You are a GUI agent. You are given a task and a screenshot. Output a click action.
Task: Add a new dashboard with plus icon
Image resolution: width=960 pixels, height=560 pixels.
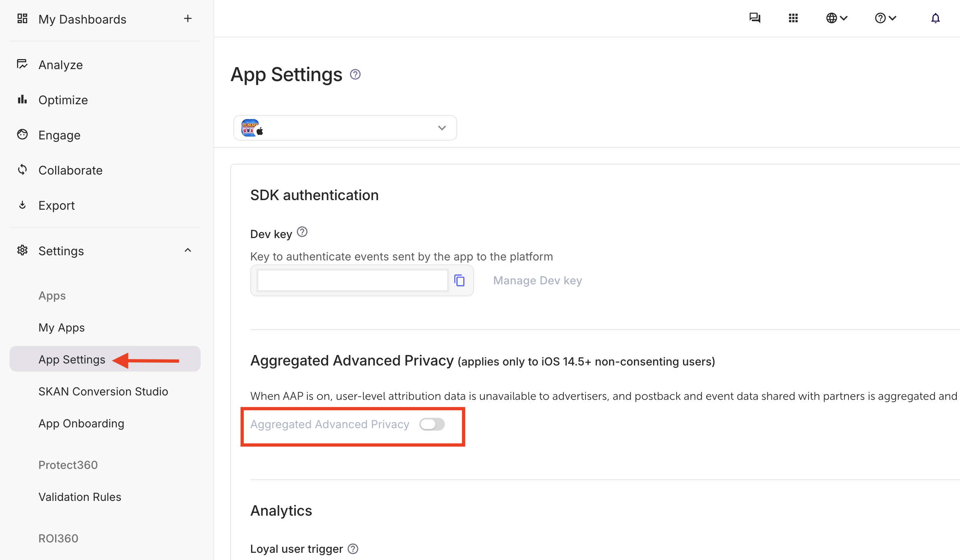188,18
